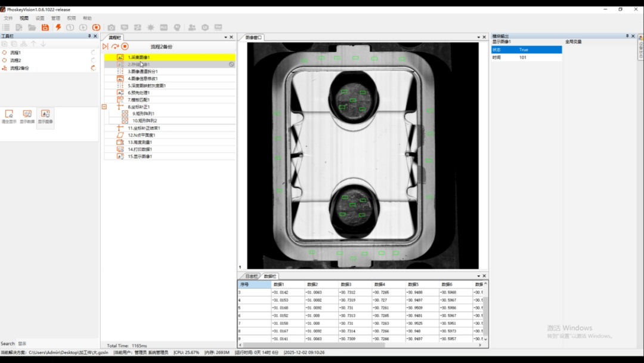Click the open folder icon in toolbar
Viewport: 644px width, 363px height.
coord(32,27)
